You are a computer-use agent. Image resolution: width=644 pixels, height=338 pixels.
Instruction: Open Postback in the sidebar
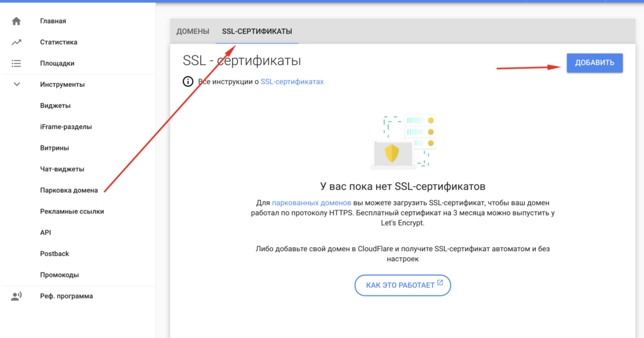point(55,254)
